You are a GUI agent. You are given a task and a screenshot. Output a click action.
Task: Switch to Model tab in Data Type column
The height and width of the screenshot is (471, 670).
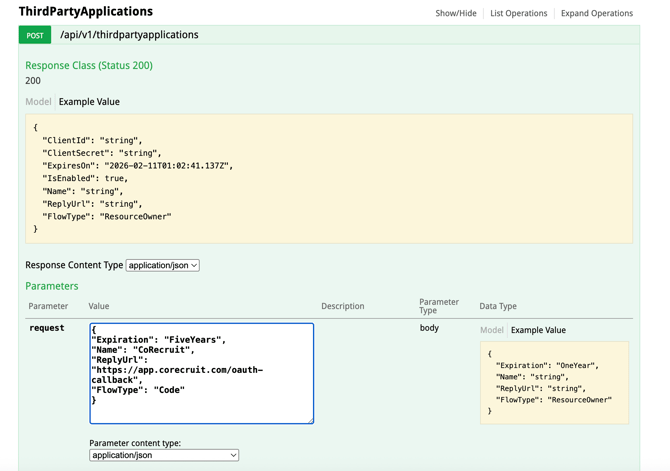pyautogui.click(x=491, y=330)
